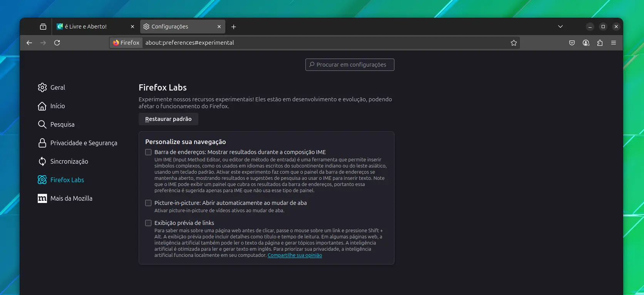Image resolution: width=644 pixels, height=295 pixels.
Task: Open the hamburger application menu
Action: pyautogui.click(x=614, y=43)
